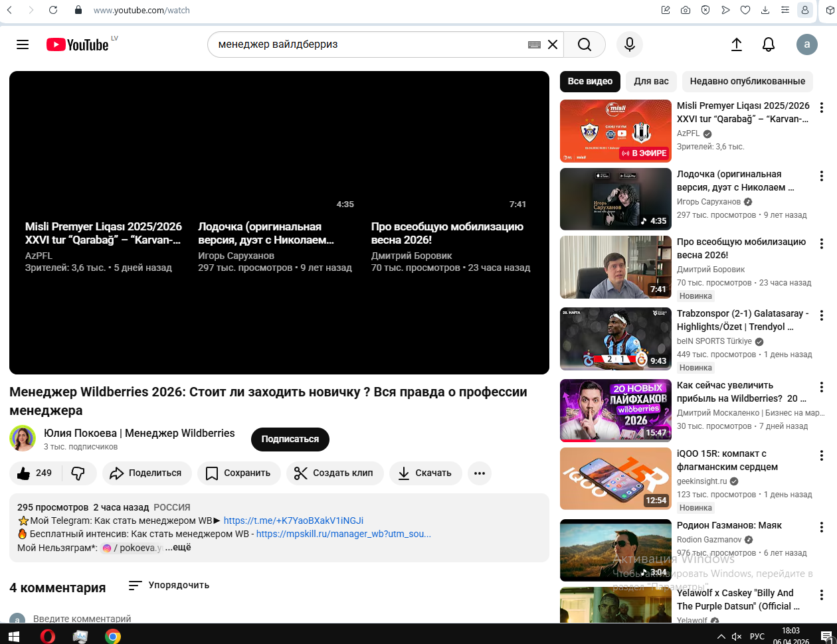
Task: Dislike the video with thumbs-down button
Action: click(x=78, y=473)
